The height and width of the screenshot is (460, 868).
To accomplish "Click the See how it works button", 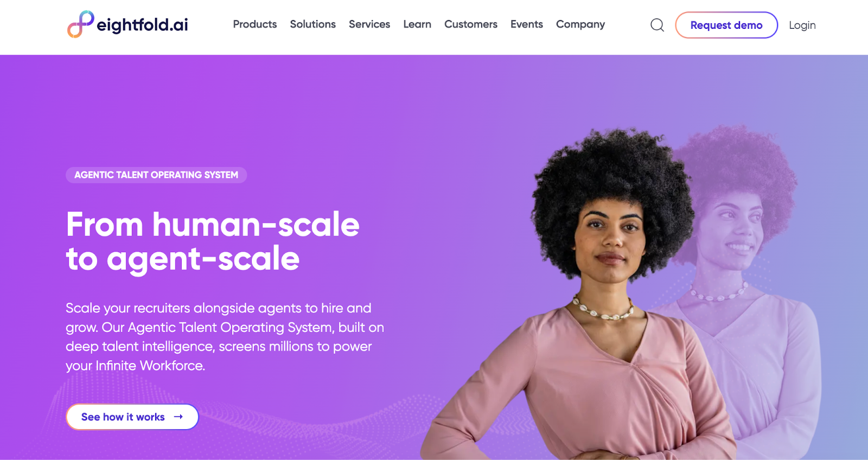I will 132,417.
